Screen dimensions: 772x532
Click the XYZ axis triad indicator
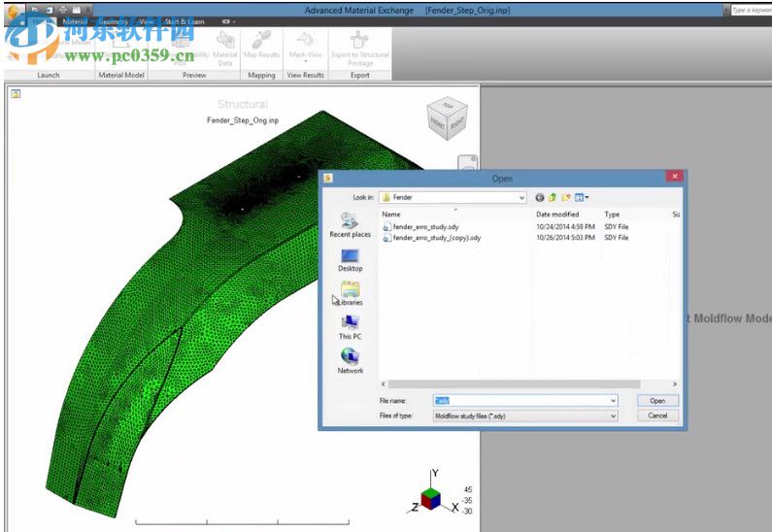[x=433, y=493]
